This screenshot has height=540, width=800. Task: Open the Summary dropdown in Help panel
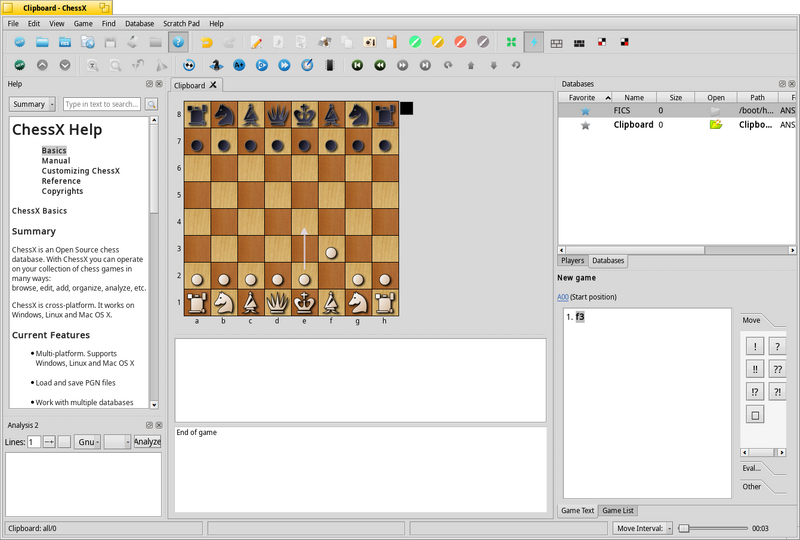[x=32, y=104]
